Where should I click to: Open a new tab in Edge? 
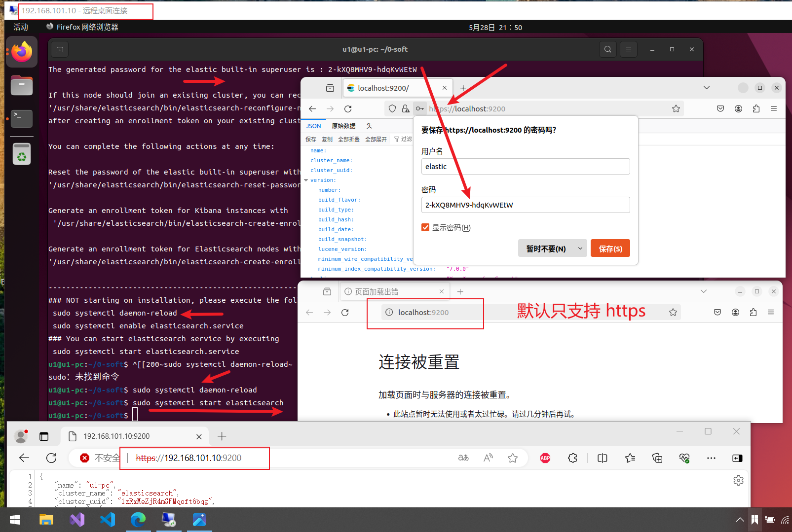tap(222, 436)
